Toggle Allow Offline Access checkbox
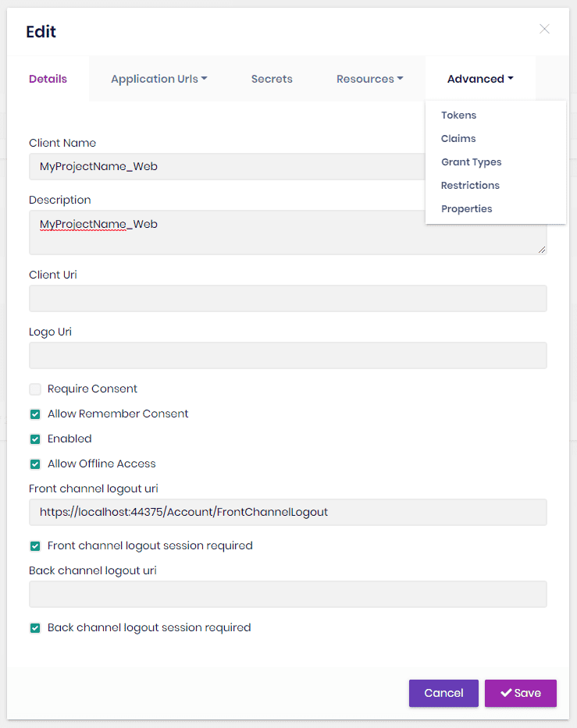 35,464
